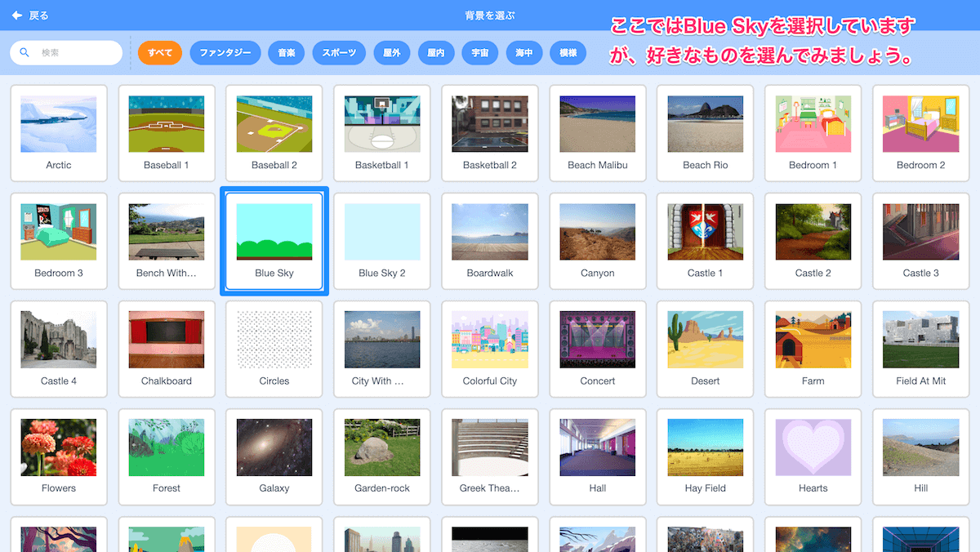Select the City With ... backdrop
This screenshot has width=980, height=552.
click(382, 349)
